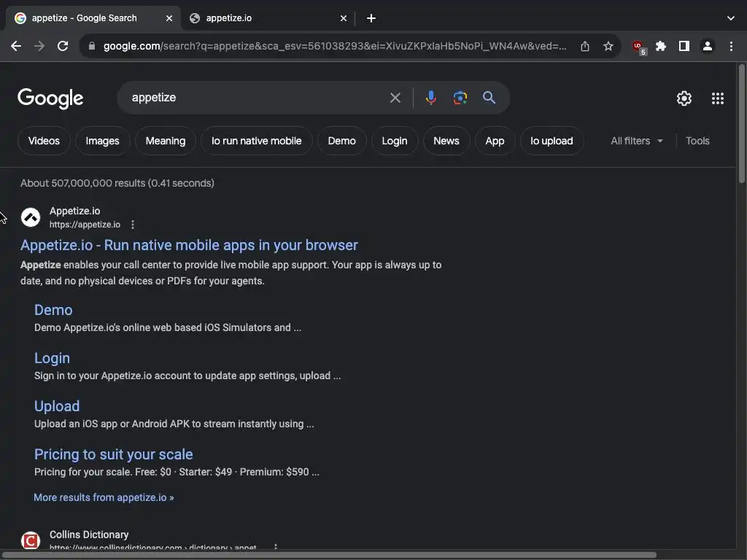This screenshot has width=747, height=560.
Task: Open the Tools options
Action: 697,141
